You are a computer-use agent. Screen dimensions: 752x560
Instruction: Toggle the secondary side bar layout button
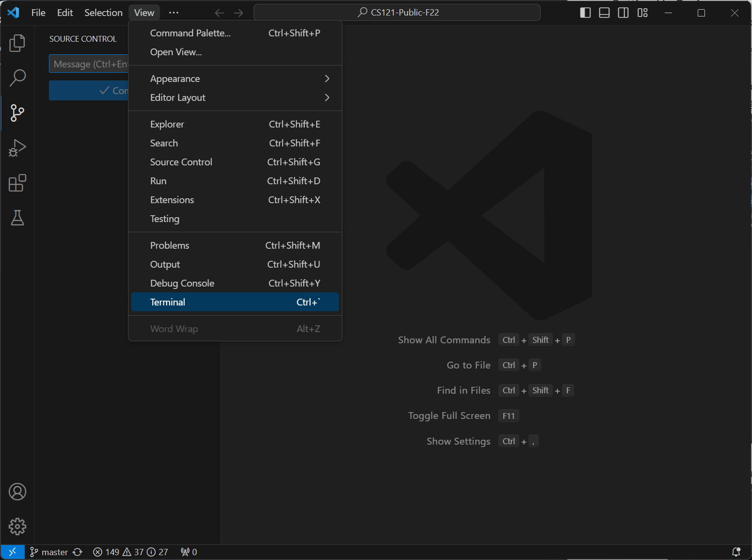(623, 13)
